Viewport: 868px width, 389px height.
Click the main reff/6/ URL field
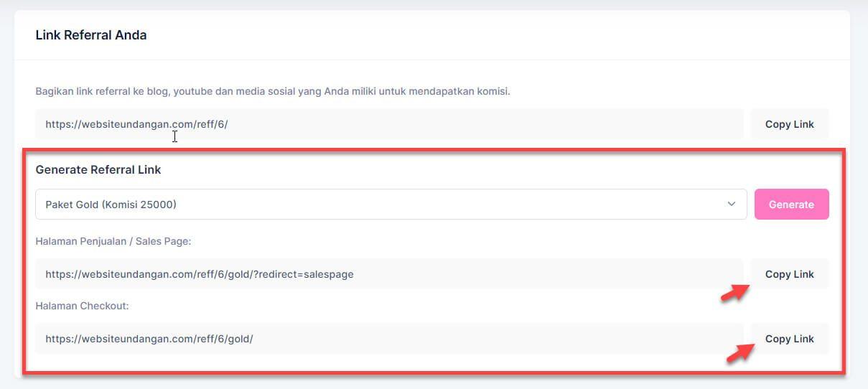click(389, 124)
